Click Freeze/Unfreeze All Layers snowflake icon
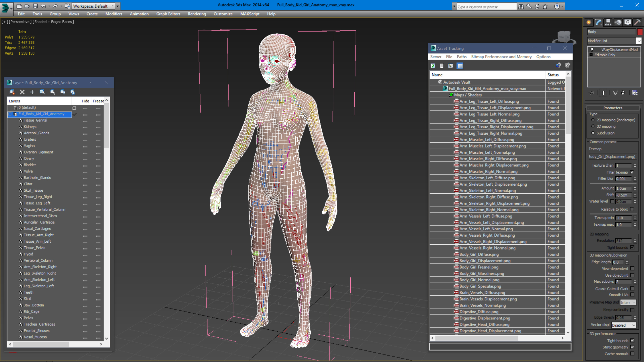This screenshot has width=644, height=362. click(x=72, y=92)
